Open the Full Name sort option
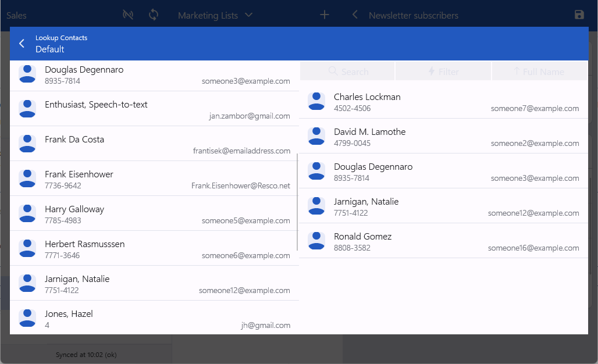The height and width of the screenshot is (364, 598). click(x=539, y=72)
